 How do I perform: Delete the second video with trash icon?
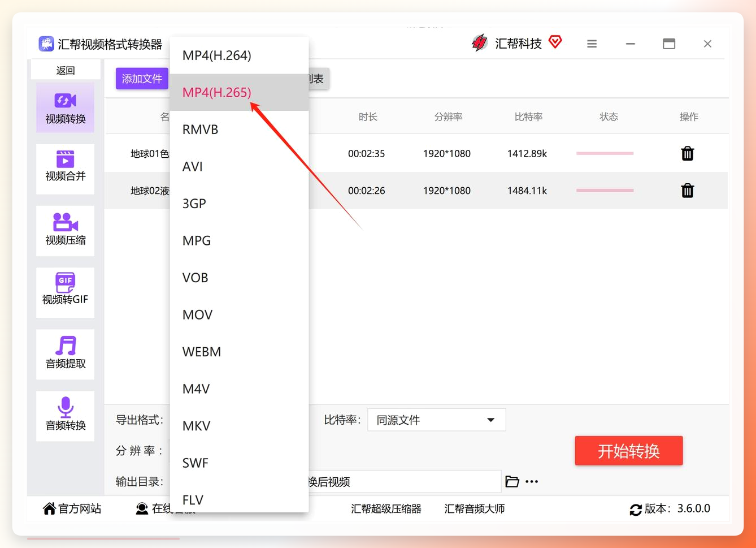pyautogui.click(x=687, y=191)
